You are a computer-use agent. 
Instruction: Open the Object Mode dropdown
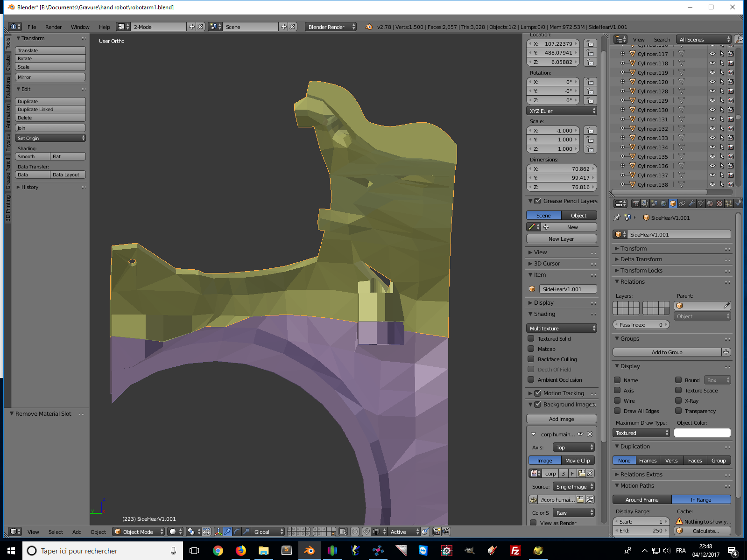(139, 532)
